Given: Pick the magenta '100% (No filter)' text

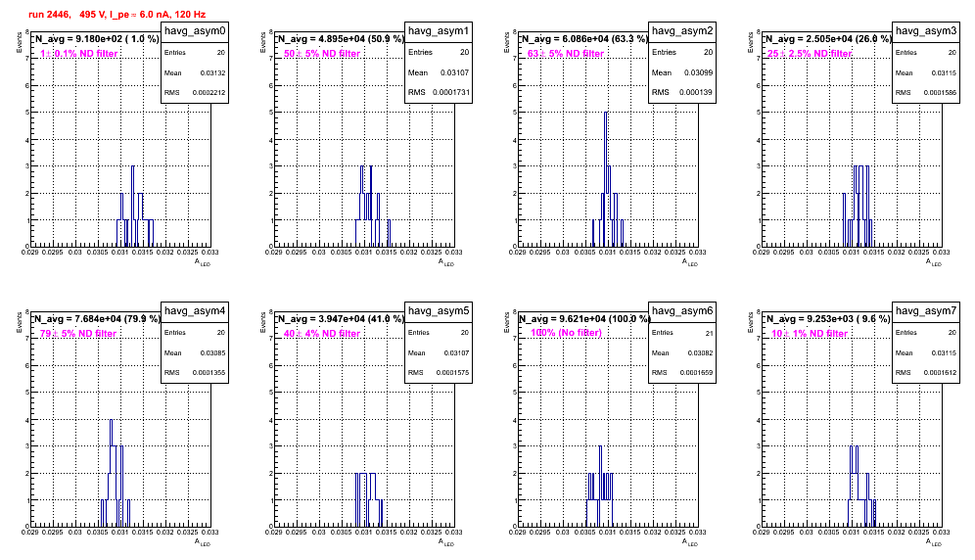Looking at the screenshot, I should pyautogui.click(x=567, y=333).
